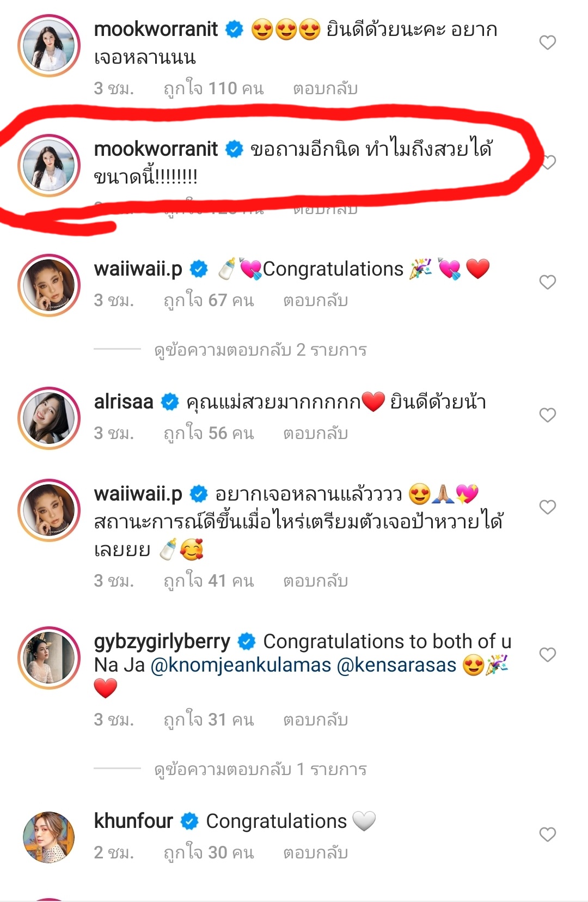View the 56 likes on alrisaa's comment

point(209,433)
